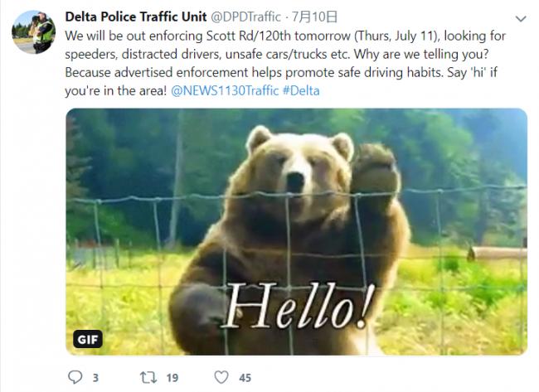The height and width of the screenshot is (392, 539).
Task: Click the bear's face in the GIF
Action: point(296,168)
